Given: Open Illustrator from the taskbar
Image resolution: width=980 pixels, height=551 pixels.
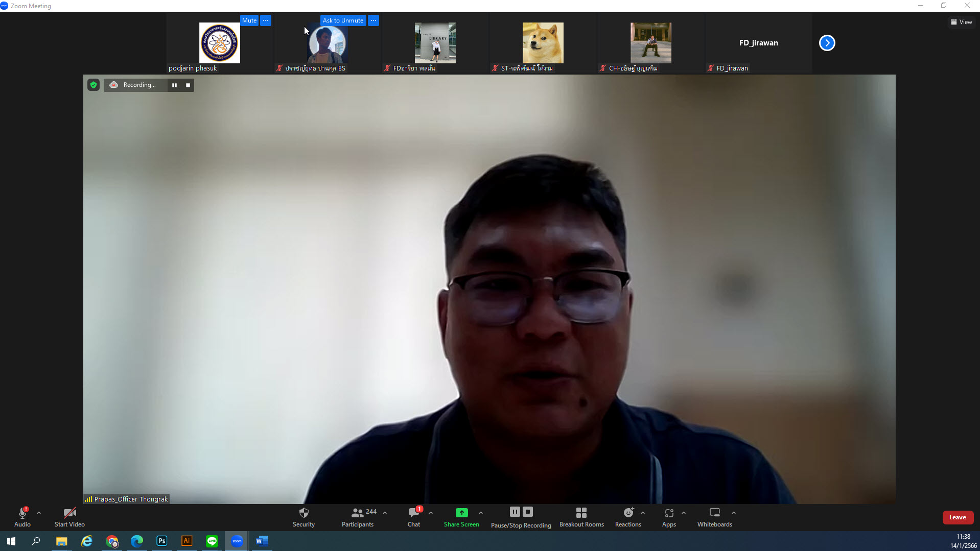Looking at the screenshot, I should (x=186, y=541).
